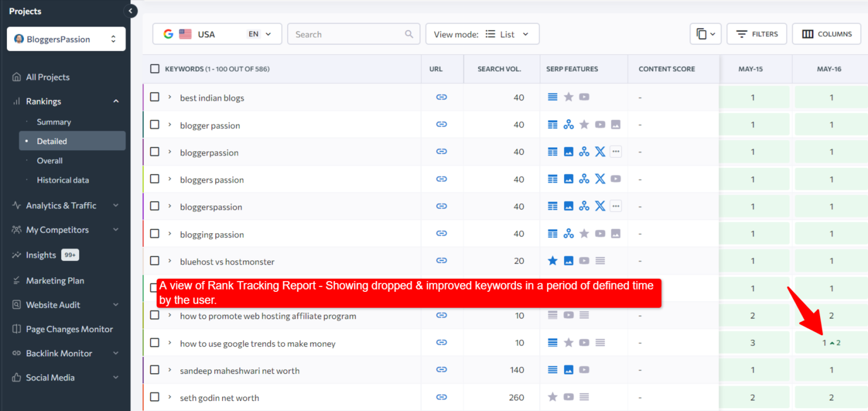
Task: Open URL link icon for seth godin net worth
Action: coord(441,397)
